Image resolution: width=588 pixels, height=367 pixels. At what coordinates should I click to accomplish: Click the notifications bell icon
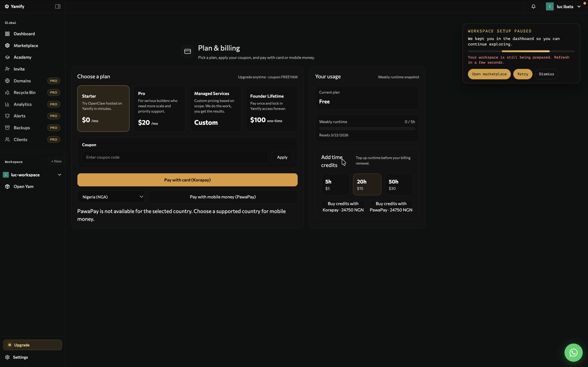pyautogui.click(x=533, y=7)
